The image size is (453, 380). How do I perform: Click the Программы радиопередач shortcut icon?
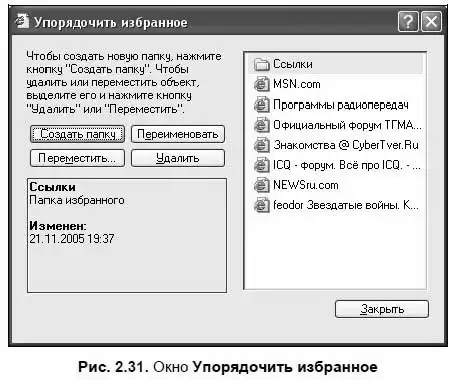pos(262,105)
